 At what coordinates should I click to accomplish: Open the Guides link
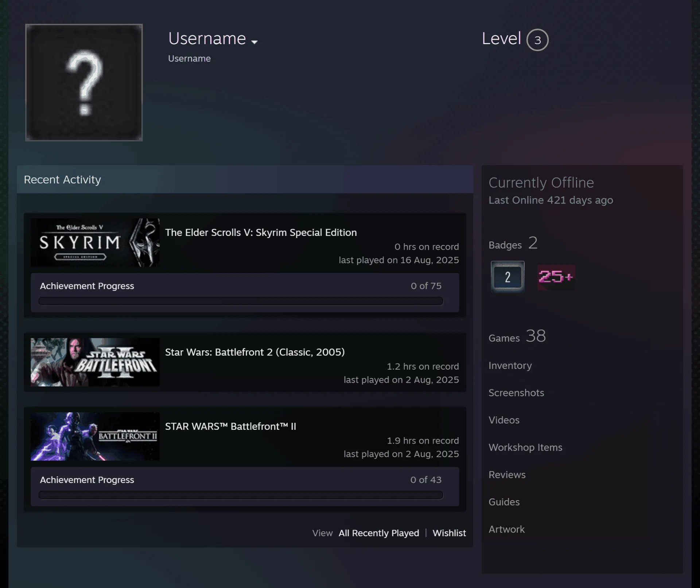click(504, 502)
